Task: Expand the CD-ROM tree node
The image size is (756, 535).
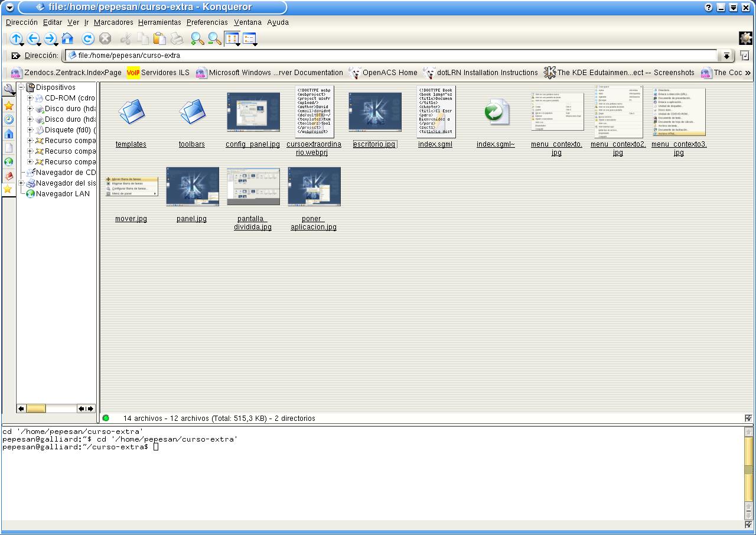Action: pyautogui.click(x=30, y=98)
